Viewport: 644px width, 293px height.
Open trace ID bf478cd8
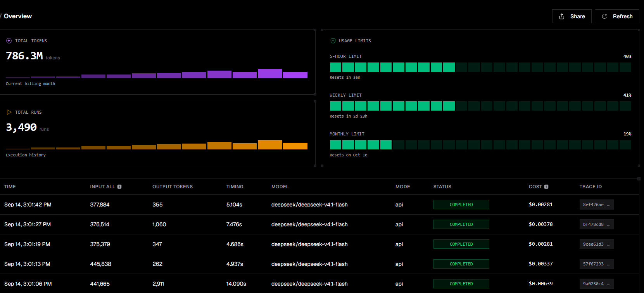pyautogui.click(x=596, y=224)
